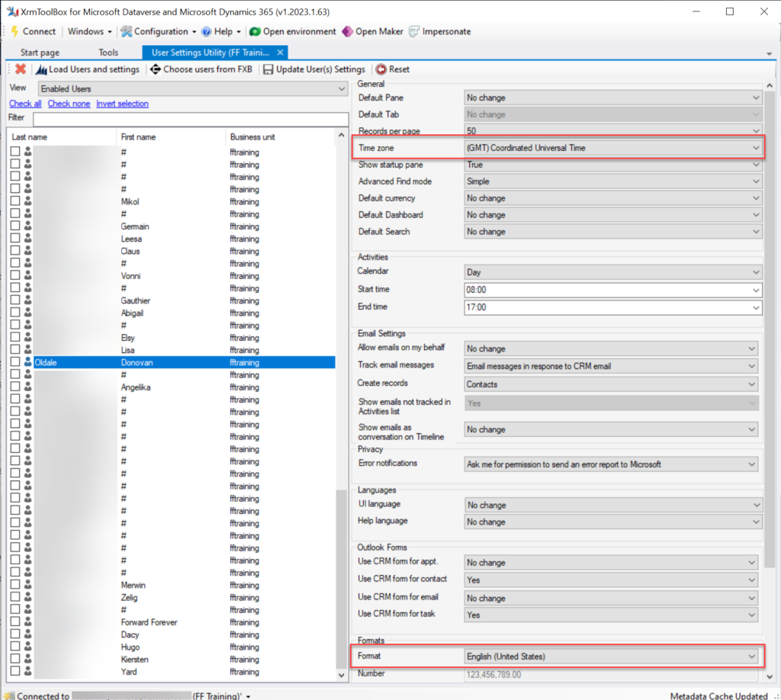The width and height of the screenshot is (781, 700).
Task: Click the Invert selection link
Action: (x=123, y=104)
